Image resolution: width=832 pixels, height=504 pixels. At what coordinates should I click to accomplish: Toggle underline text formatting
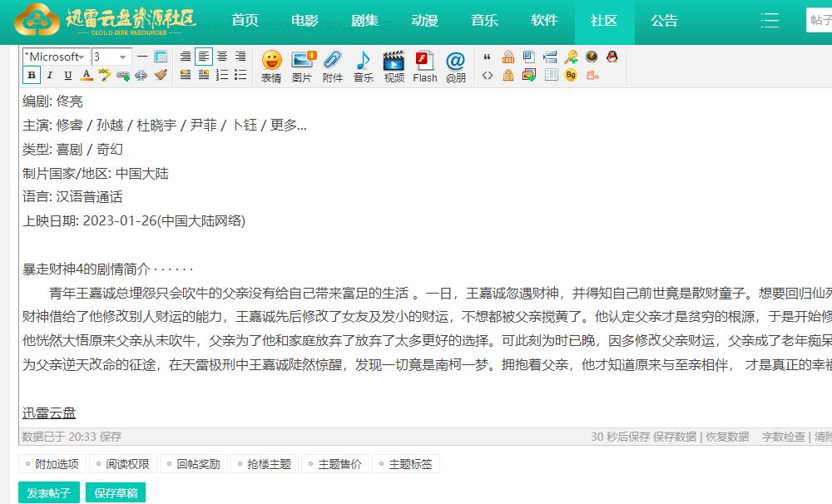(x=68, y=75)
